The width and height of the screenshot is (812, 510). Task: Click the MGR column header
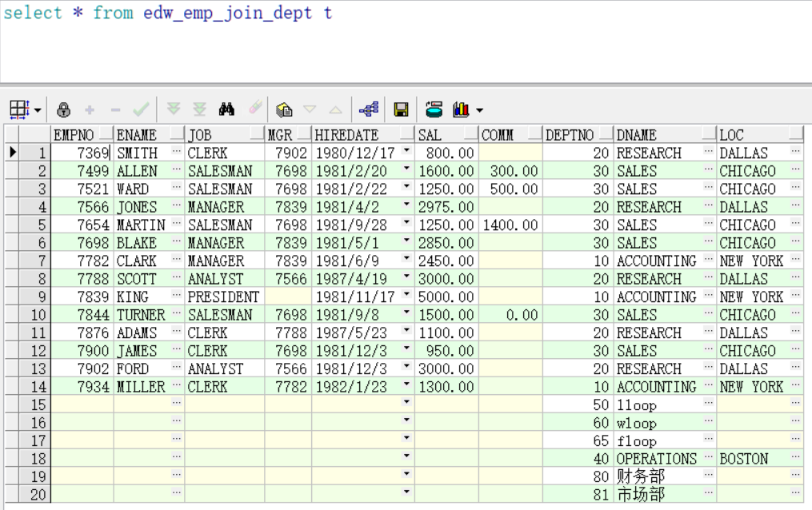[288, 135]
